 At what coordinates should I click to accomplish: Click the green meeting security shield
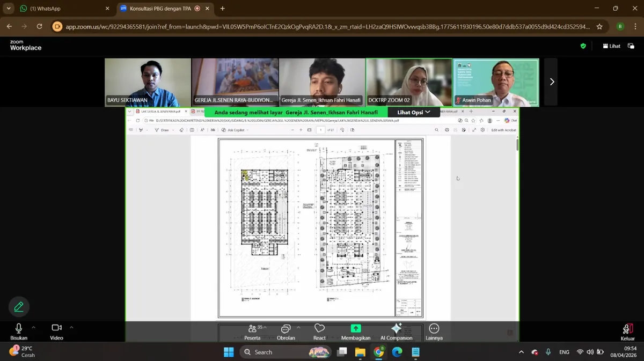tap(583, 46)
